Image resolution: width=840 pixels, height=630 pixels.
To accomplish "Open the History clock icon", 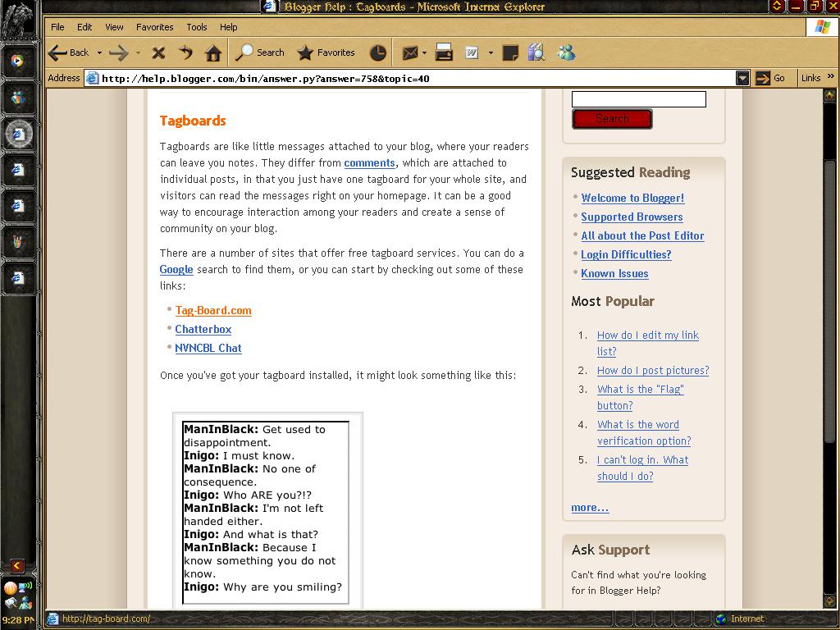I will click(x=377, y=52).
